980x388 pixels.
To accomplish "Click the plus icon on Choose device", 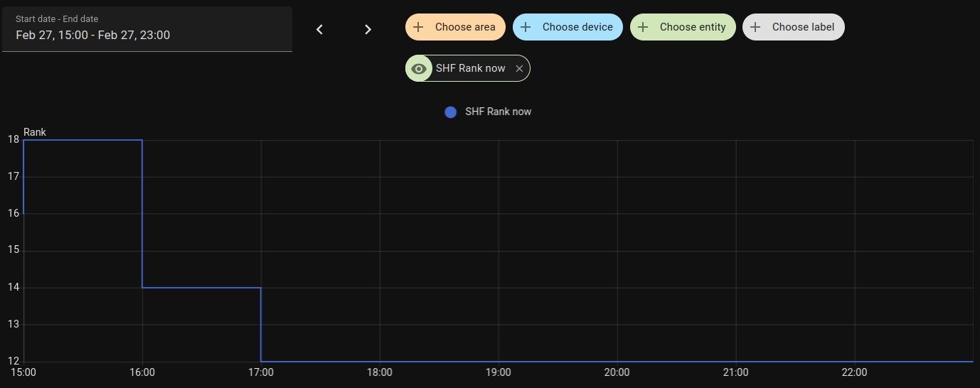I will click(526, 27).
